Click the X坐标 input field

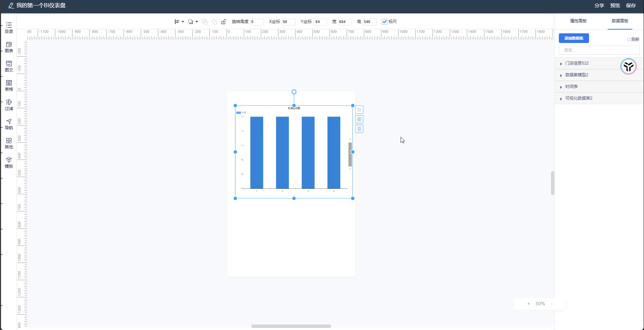click(x=288, y=22)
